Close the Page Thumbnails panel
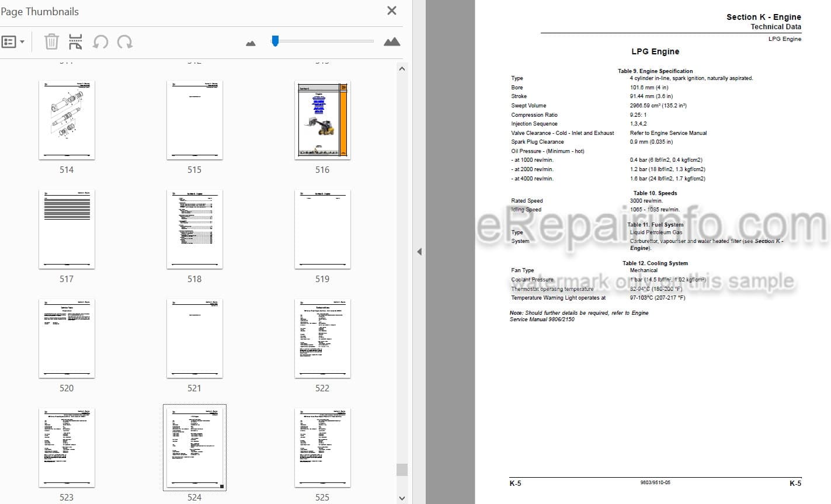Viewport: 831px width, 504px height. click(392, 11)
